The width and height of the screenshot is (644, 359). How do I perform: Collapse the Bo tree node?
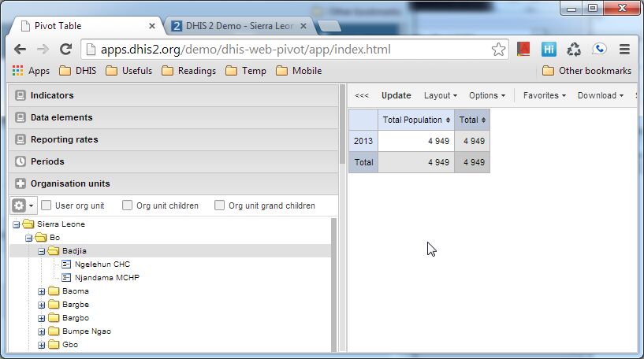pos(28,238)
